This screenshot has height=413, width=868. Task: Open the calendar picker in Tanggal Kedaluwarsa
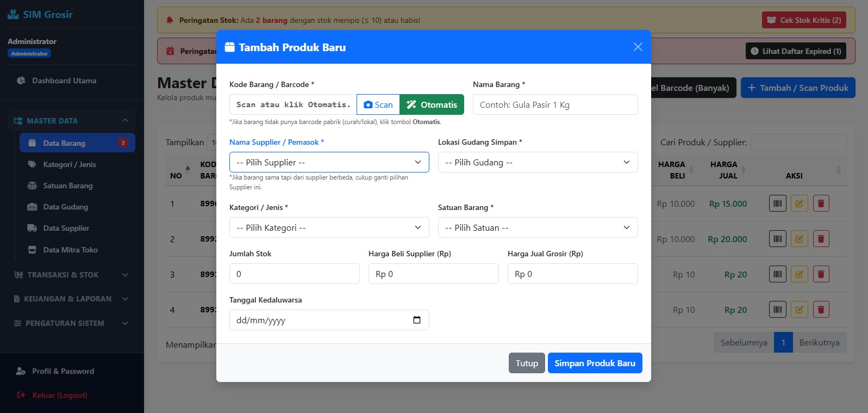click(417, 320)
